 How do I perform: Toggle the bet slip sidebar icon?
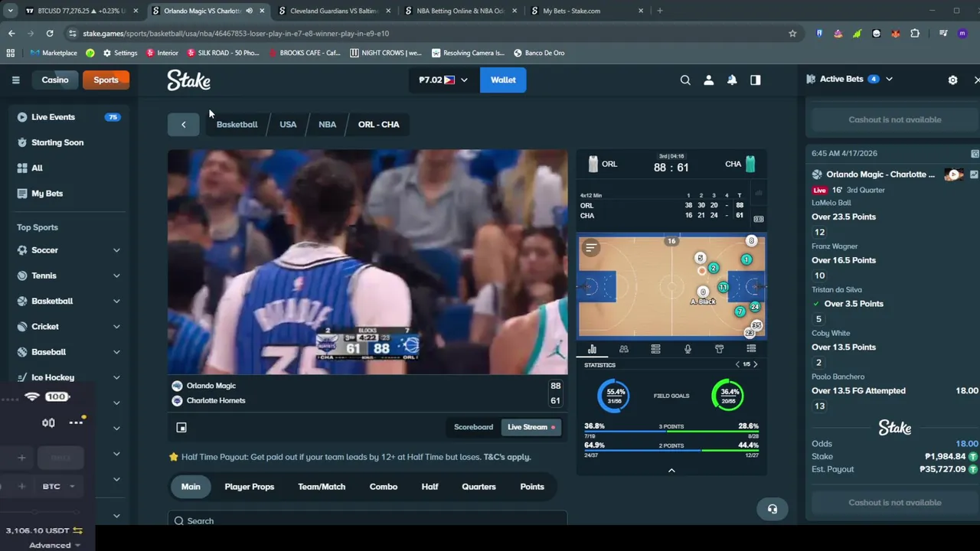(756, 80)
